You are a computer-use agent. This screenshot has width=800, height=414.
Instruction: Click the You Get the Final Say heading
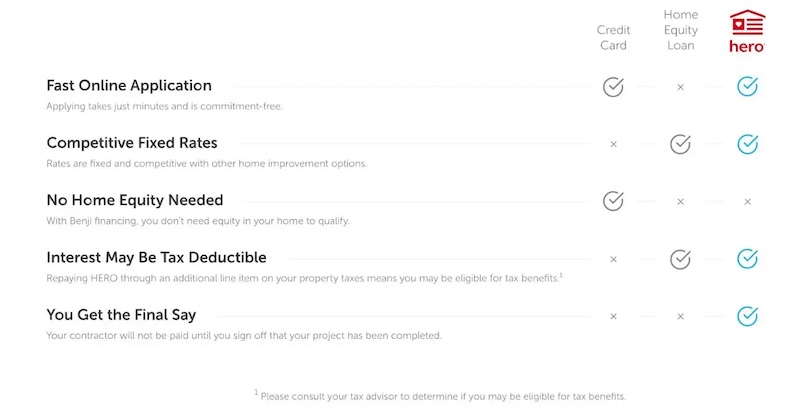point(121,315)
